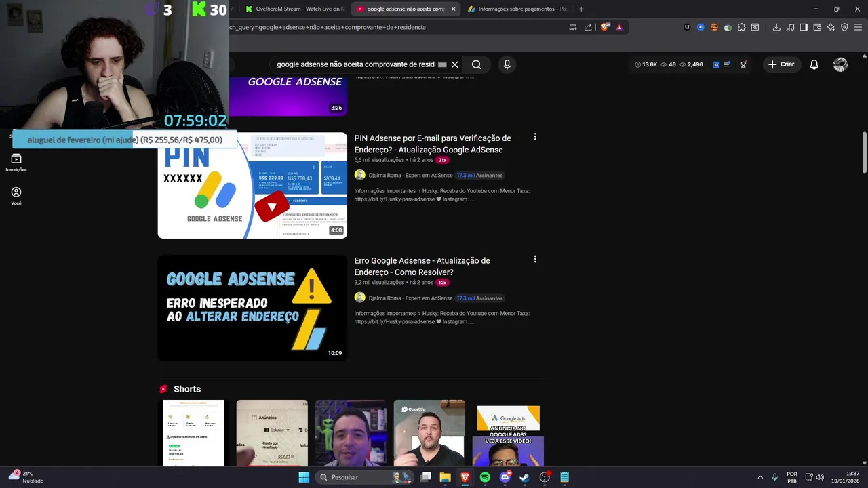Open the Leo AI sparkle icon
The image size is (868, 488).
coord(831,27)
